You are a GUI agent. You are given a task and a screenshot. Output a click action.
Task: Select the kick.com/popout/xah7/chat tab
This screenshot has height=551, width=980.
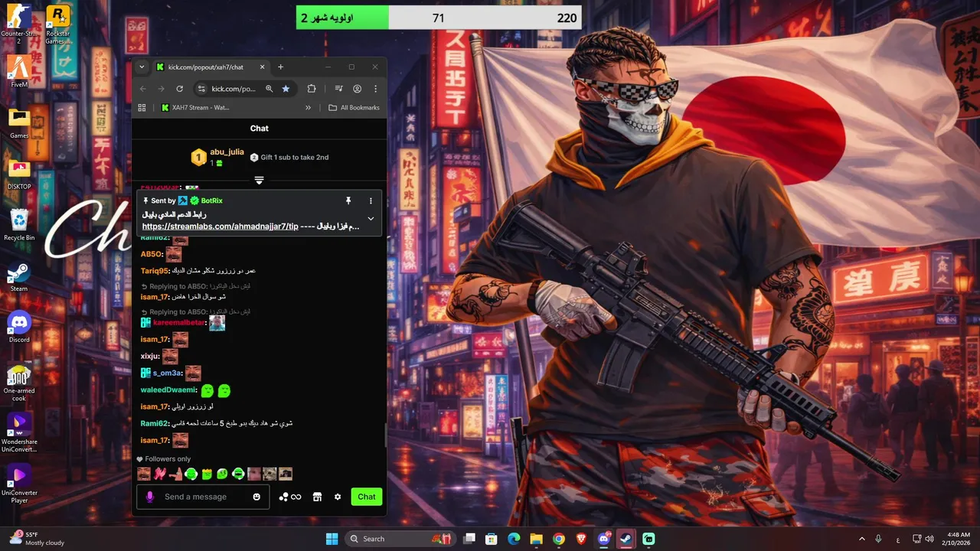(210, 67)
